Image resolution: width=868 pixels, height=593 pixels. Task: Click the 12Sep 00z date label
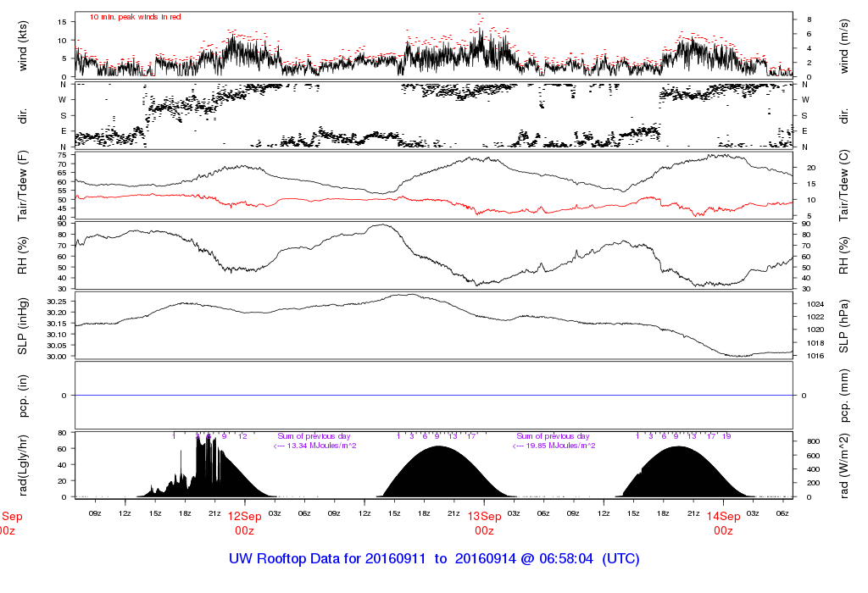[x=245, y=524]
